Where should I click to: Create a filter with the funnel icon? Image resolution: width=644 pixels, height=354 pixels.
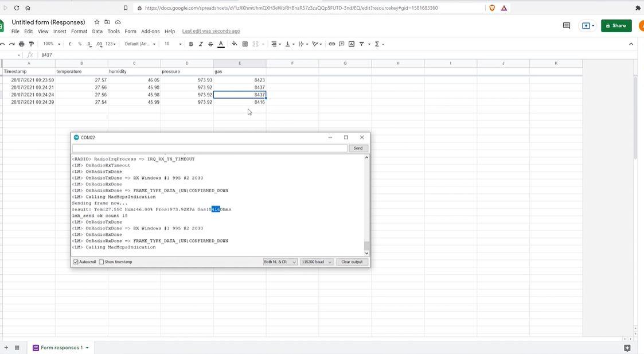click(x=362, y=44)
